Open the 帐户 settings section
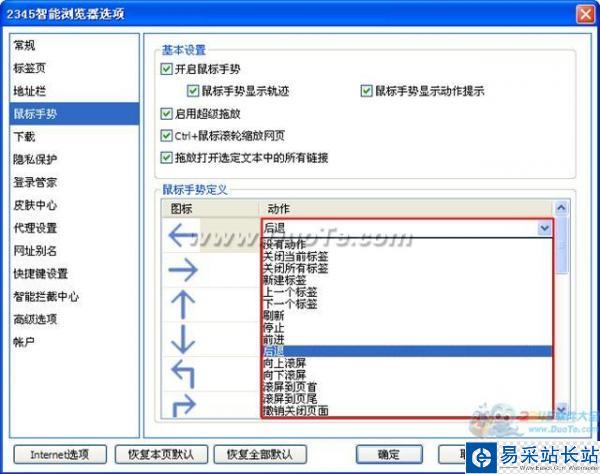Image resolution: width=600 pixels, height=474 pixels. tap(74, 342)
